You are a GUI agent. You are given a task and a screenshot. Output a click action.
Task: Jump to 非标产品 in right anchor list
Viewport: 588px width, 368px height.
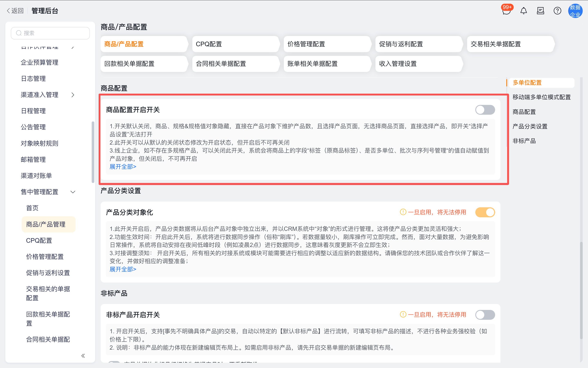coord(524,141)
